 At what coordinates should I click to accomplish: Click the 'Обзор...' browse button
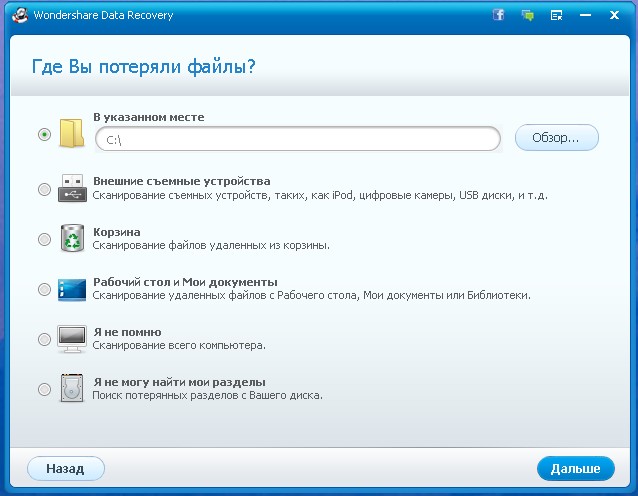tap(557, 138)
